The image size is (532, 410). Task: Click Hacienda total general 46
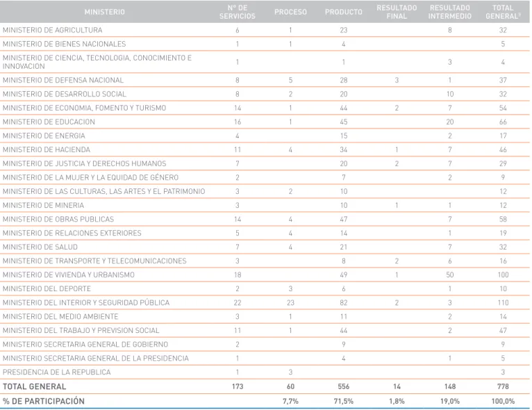503,149
